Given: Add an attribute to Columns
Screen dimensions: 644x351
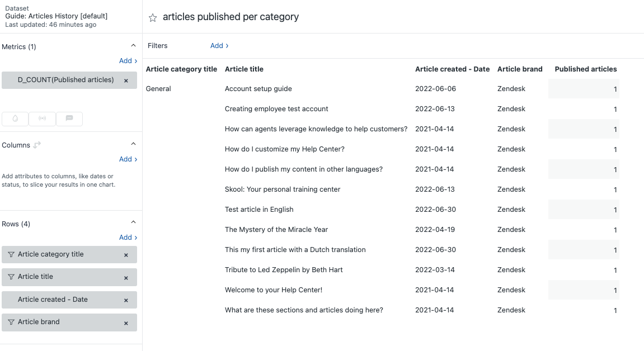Looking at the screenshot, I should click(x=128, y=159).
